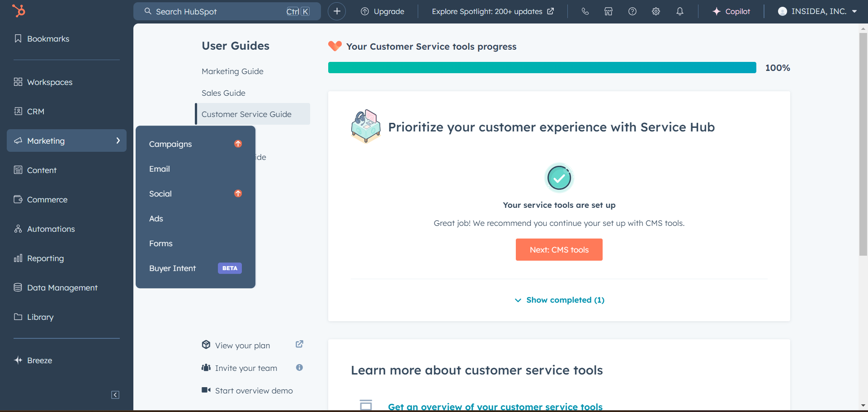Open the Automations sidebar menu
Image resolution: width=868 pixels, height=412 pixels.
[x=44, y=229]
